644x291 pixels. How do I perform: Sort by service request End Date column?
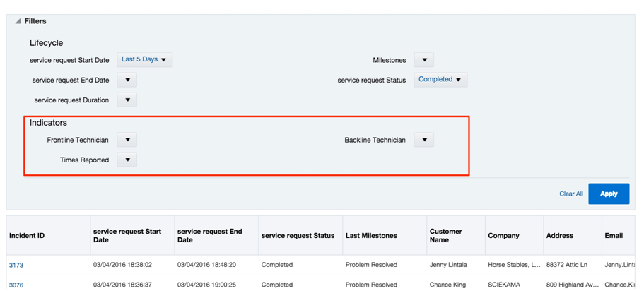tap(210, 236)
